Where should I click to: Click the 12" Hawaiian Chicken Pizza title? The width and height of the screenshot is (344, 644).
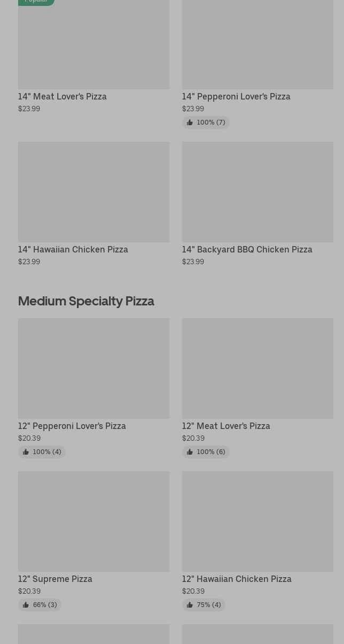coord(237,579)
